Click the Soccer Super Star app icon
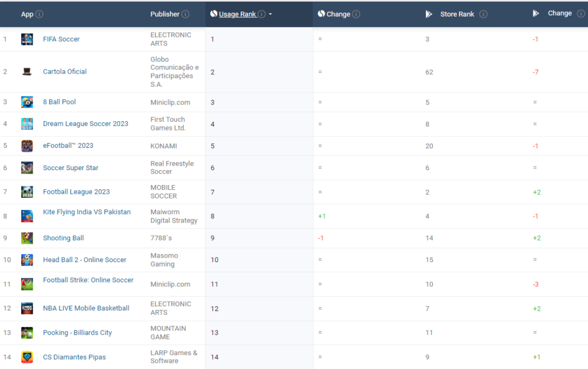588x369 pixels. click(27, 168)
